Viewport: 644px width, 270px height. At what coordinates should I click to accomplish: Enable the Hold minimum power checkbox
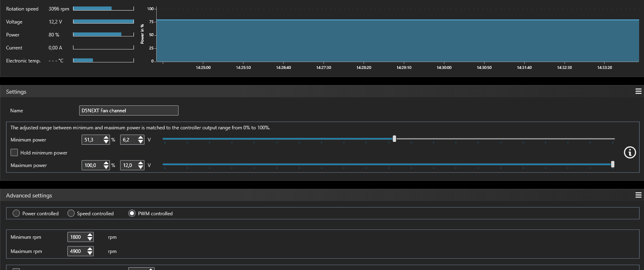pos(15,153)
